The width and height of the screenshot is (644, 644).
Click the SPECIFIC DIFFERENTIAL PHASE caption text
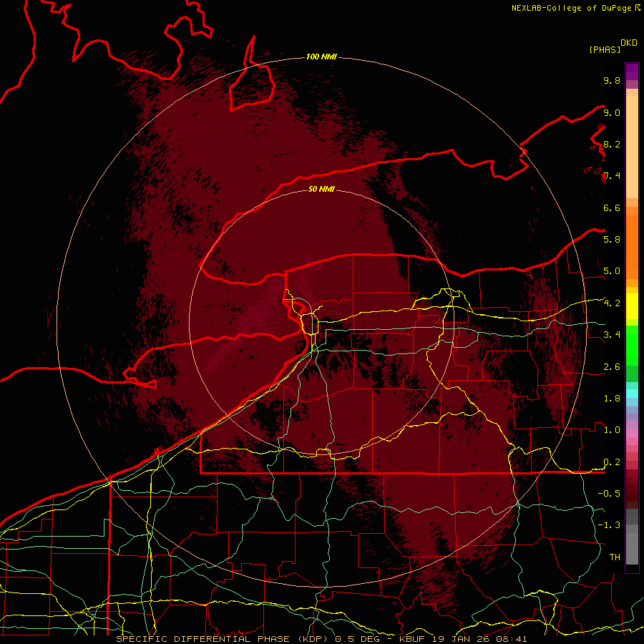click(203, 639)
